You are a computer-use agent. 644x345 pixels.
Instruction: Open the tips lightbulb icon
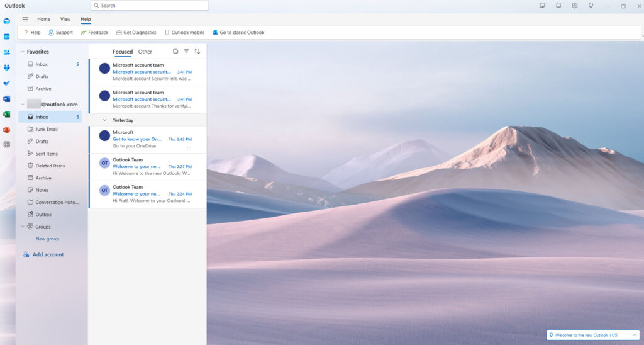coord(591,5)
